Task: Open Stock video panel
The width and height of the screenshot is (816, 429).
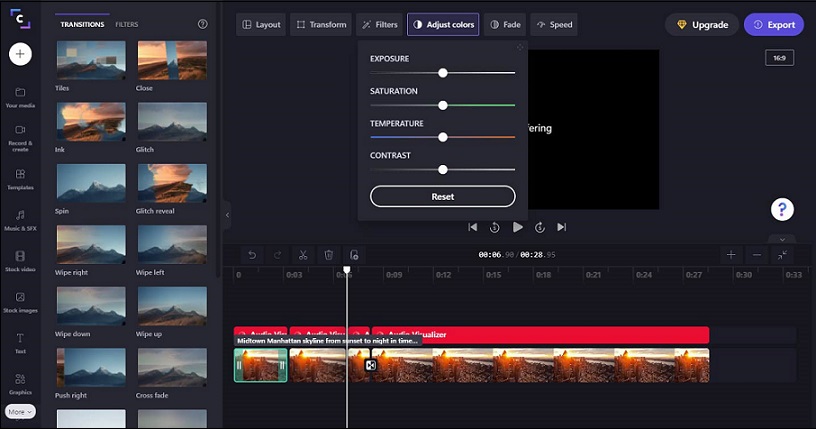Action: pos(20,261)
